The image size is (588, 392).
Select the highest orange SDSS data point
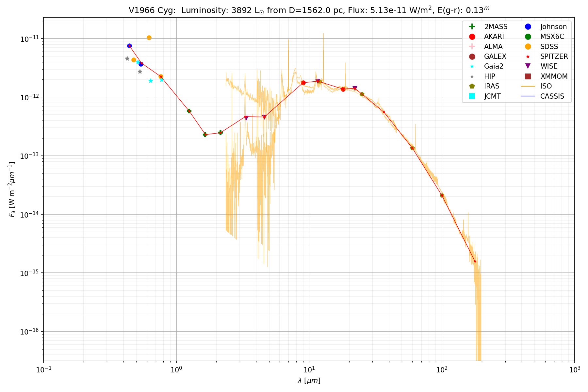click(149, 38)
